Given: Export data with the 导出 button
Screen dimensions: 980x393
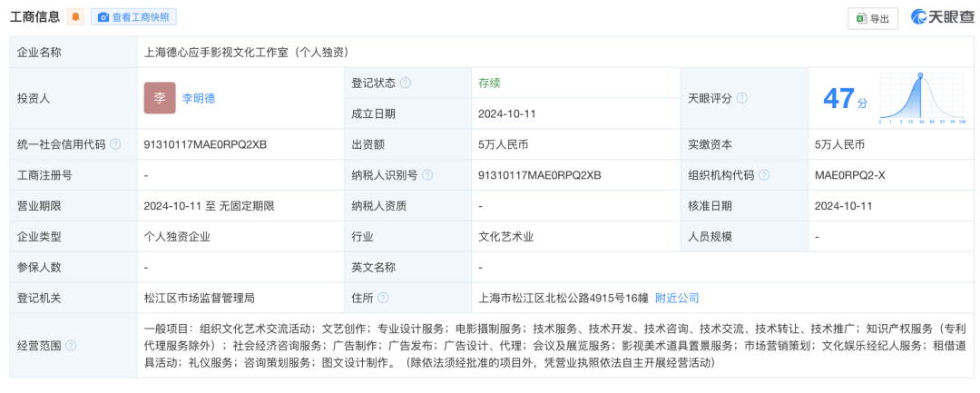Looking at the screenshot, I should coord(872,18).
